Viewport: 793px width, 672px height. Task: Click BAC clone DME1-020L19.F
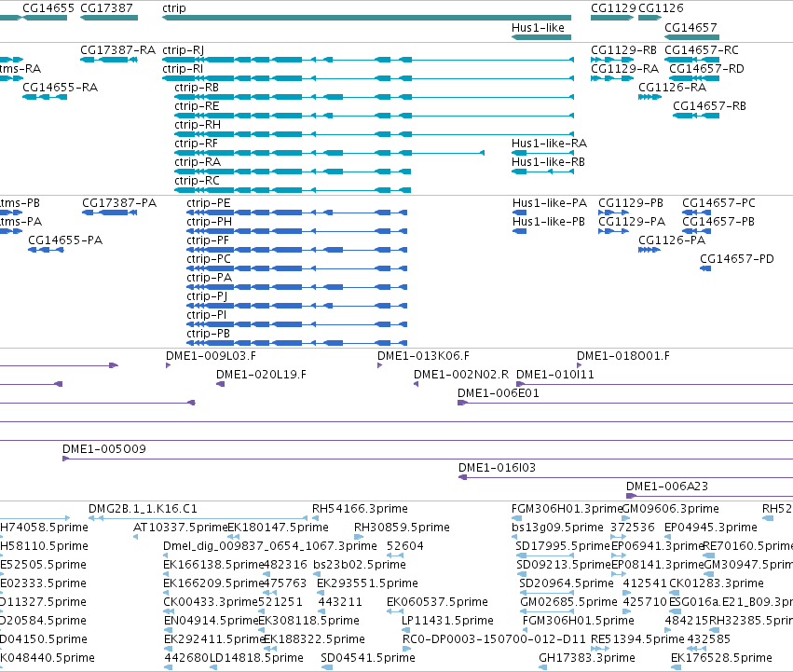261,375
